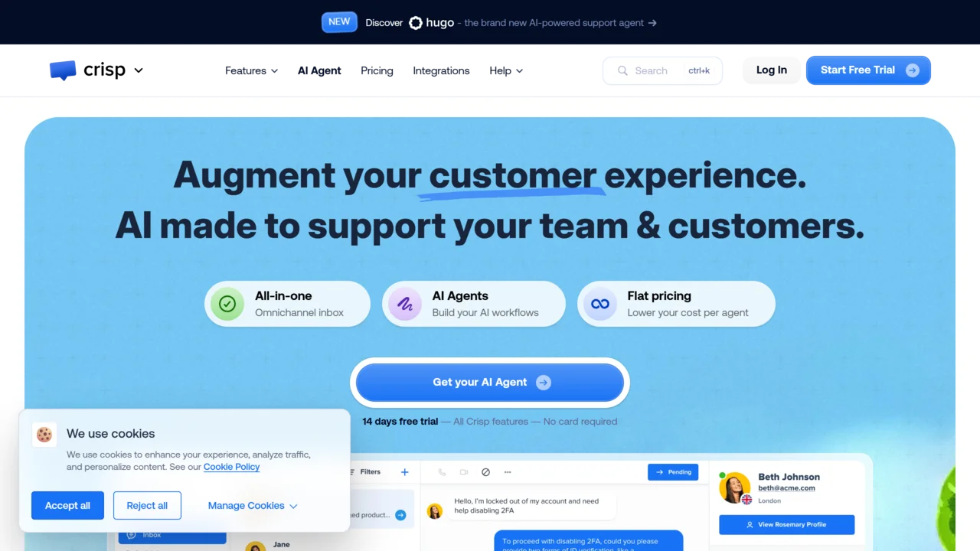The image size is (980, 551).
Task: Expand the Features menu
Action: 251,70
